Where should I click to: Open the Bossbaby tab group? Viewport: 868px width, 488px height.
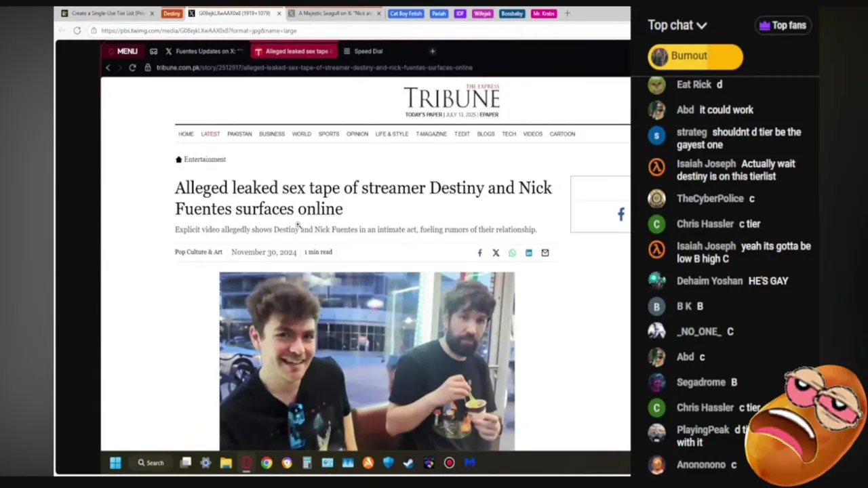click(x=512, y=14)
